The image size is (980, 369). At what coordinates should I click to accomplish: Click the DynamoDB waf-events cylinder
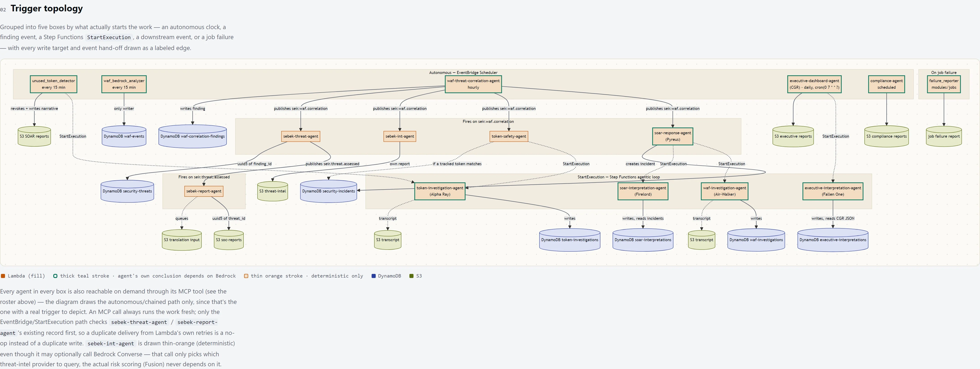124,136
